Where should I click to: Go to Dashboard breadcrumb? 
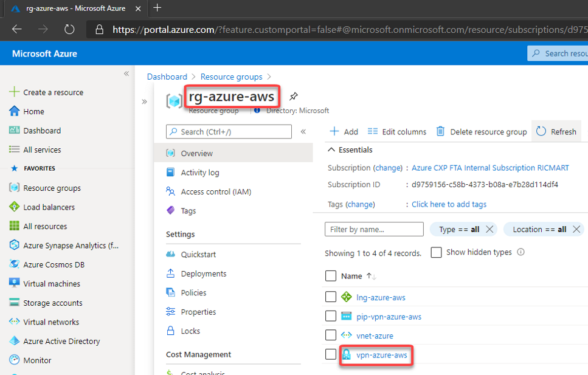[x=167, y=77]
